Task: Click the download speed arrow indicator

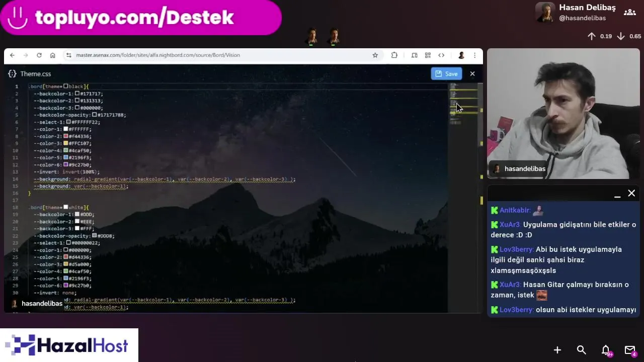Action: (x=621, y=36)
